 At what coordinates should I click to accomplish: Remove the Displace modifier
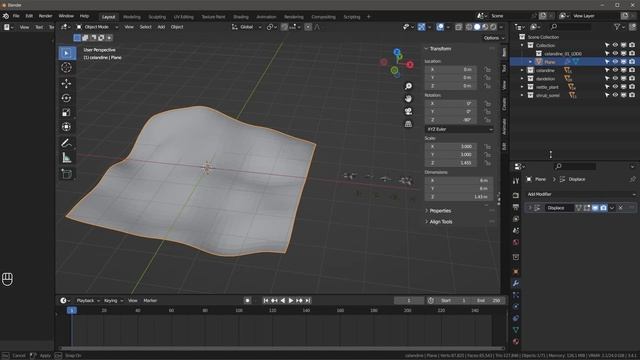(620, 208)
